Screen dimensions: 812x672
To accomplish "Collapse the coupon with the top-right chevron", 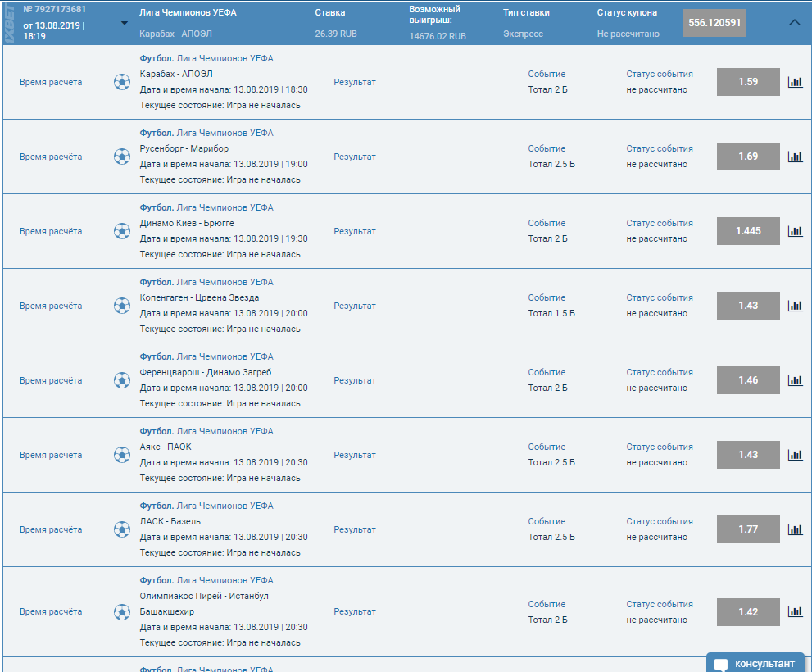I will pyautogui.click(x=794, y=23).
